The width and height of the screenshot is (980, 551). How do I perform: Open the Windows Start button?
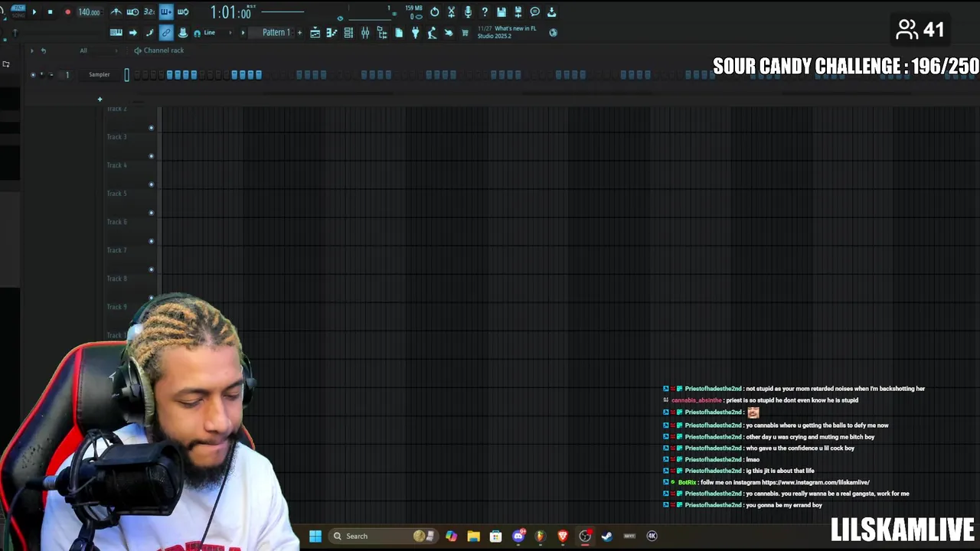[315, 536]
